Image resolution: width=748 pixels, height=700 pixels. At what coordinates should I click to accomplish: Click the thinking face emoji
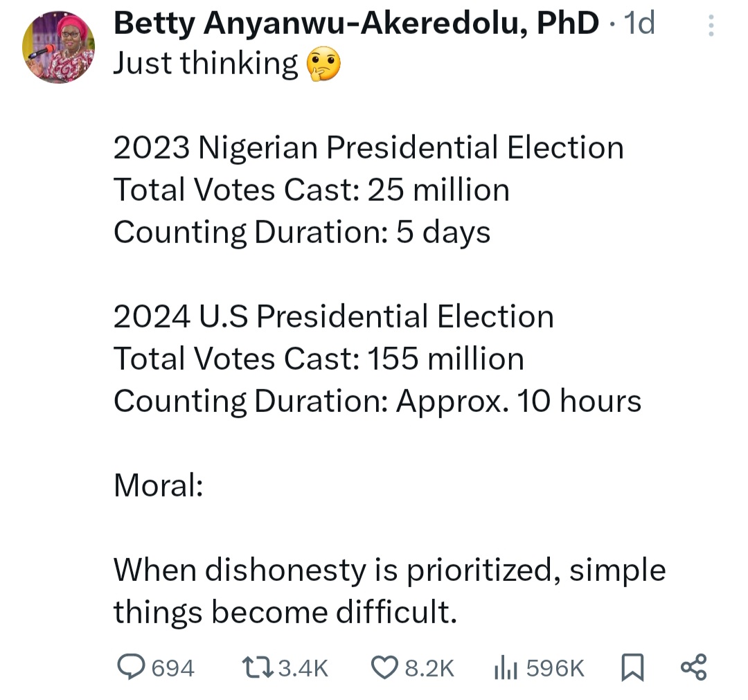[x=324, y=65]
